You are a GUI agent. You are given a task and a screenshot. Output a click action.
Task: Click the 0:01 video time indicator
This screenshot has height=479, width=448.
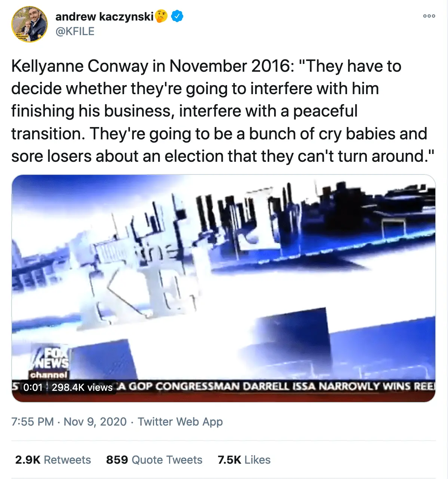33,387
